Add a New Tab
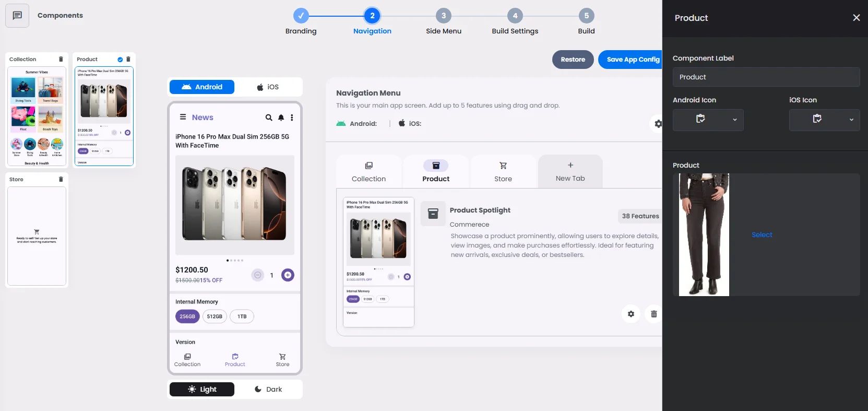 coord(570,171)
